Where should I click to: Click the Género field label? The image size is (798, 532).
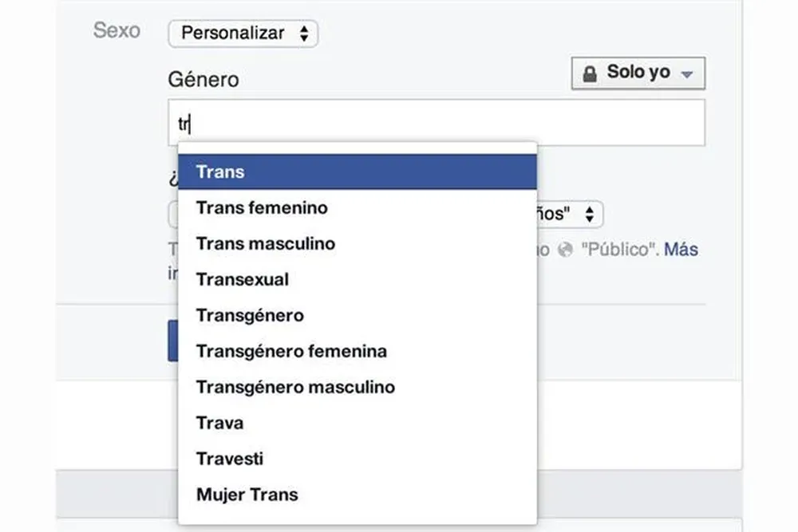click(203, 79)
